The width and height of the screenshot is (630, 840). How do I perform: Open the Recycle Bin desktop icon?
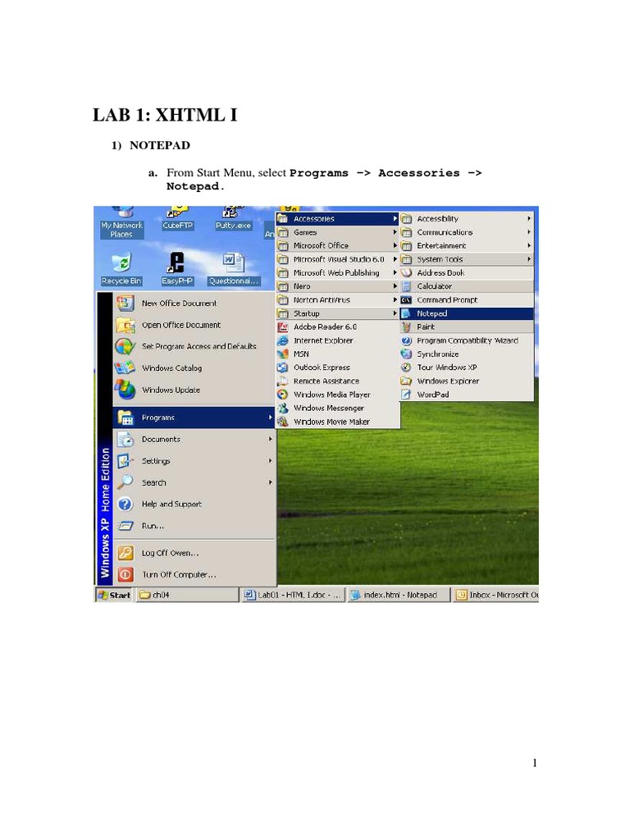click(x=121, y=269)
